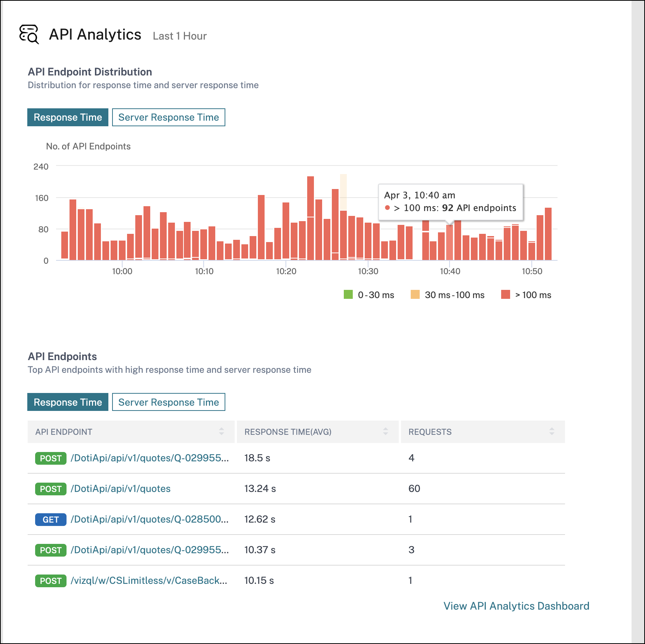The width and height of the screenshot is (645, 644).
Task: Click POST badge on 10.37 s row
Action: pos(51,550)
